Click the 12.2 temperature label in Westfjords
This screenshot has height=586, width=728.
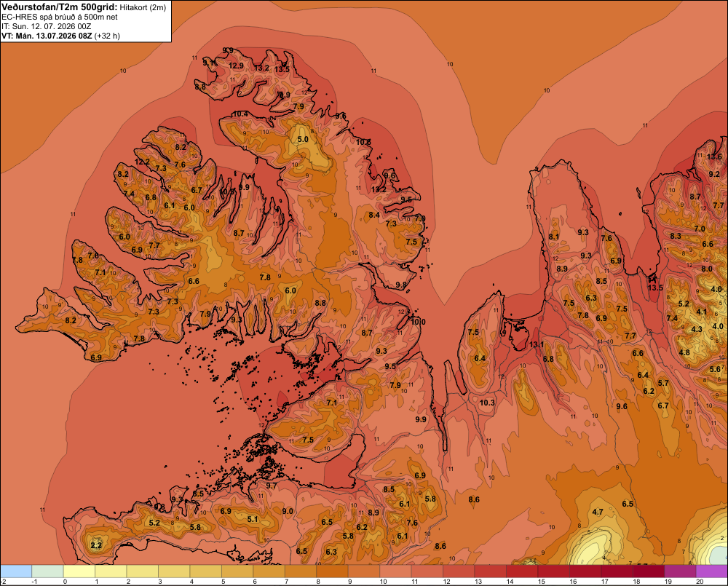[x=142, y=162]
